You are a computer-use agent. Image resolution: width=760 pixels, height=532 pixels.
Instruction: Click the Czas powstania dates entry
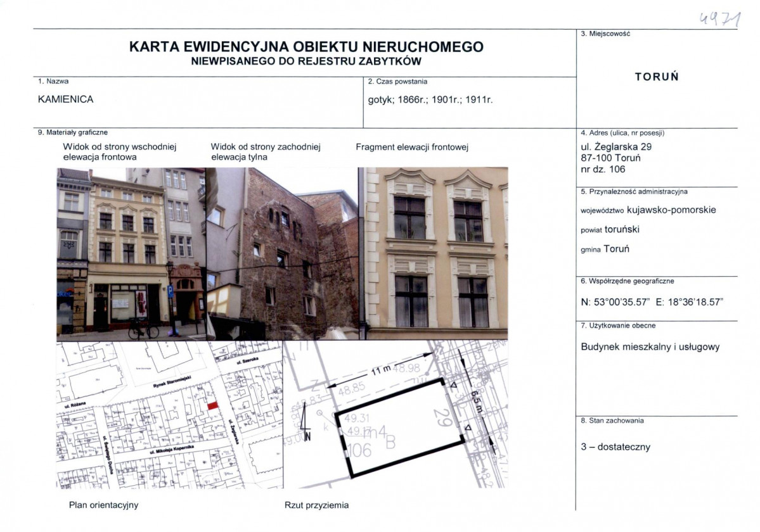click(431, 99)
